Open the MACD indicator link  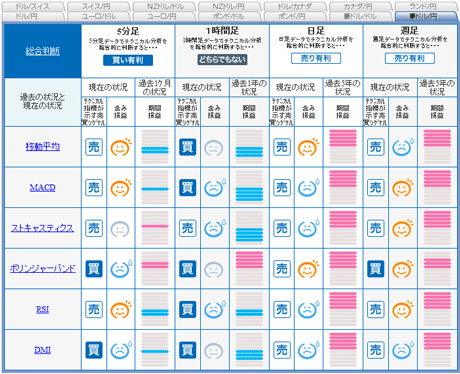(43, 188)
